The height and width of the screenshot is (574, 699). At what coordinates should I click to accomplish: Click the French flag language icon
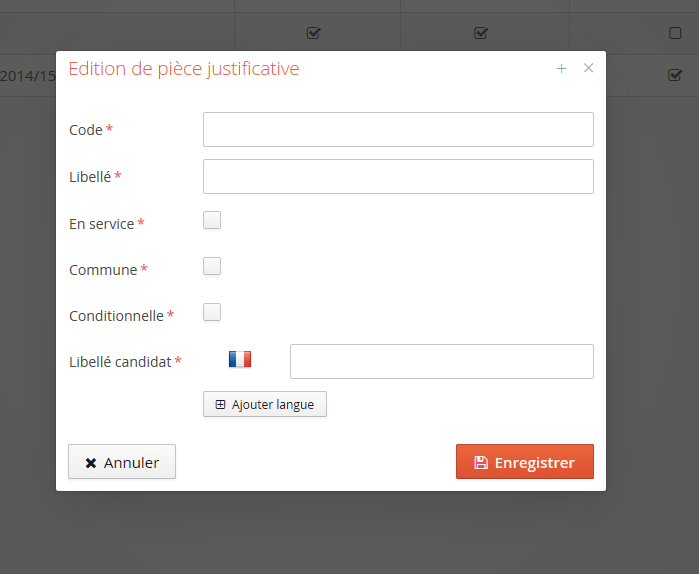point(240,359)
